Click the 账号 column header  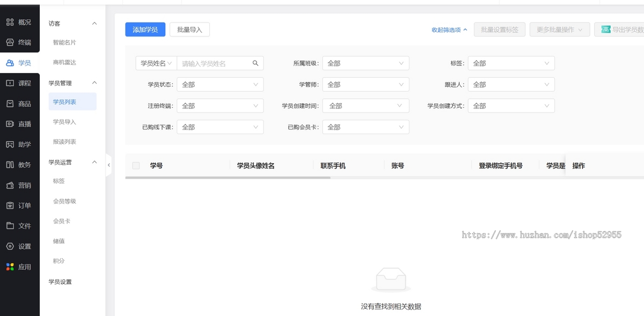pos(398,166)
